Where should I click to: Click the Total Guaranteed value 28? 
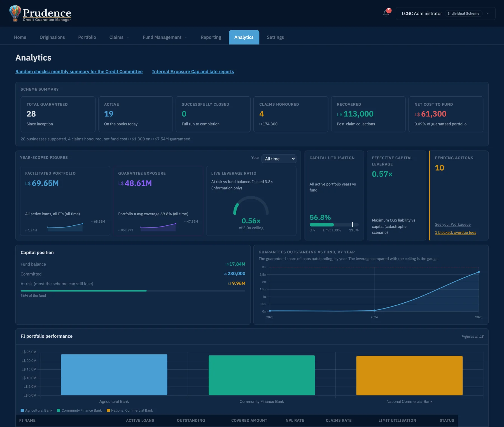pyautogui.click(x=31, y=114)
